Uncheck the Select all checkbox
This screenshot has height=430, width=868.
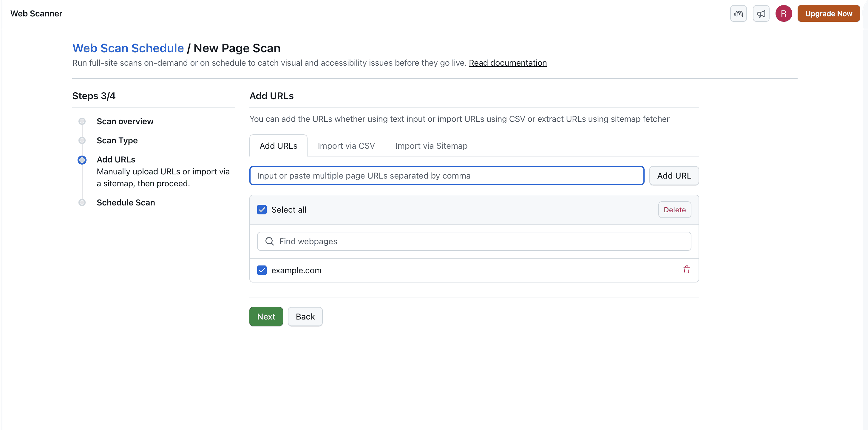[262, 209]
